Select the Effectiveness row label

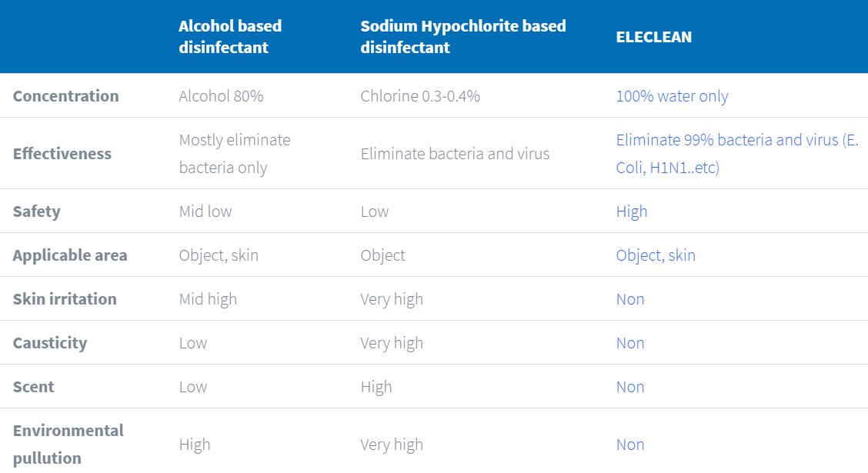[62, 154]
